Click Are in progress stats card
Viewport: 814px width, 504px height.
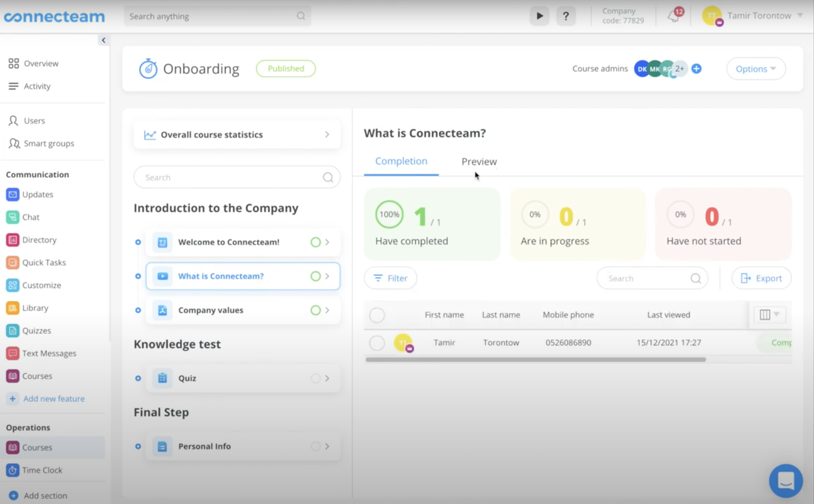coord(578,224)
